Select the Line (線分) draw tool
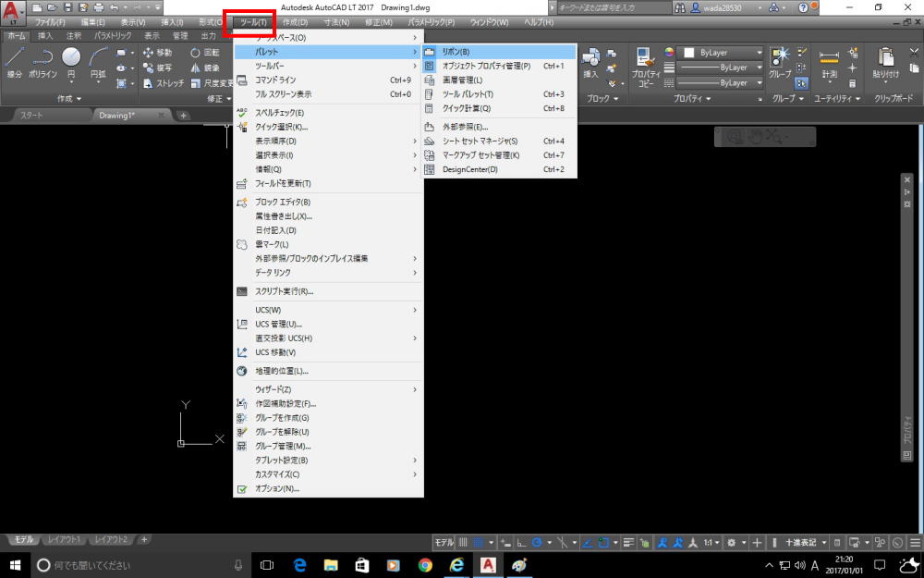 (x=14, y=63)
